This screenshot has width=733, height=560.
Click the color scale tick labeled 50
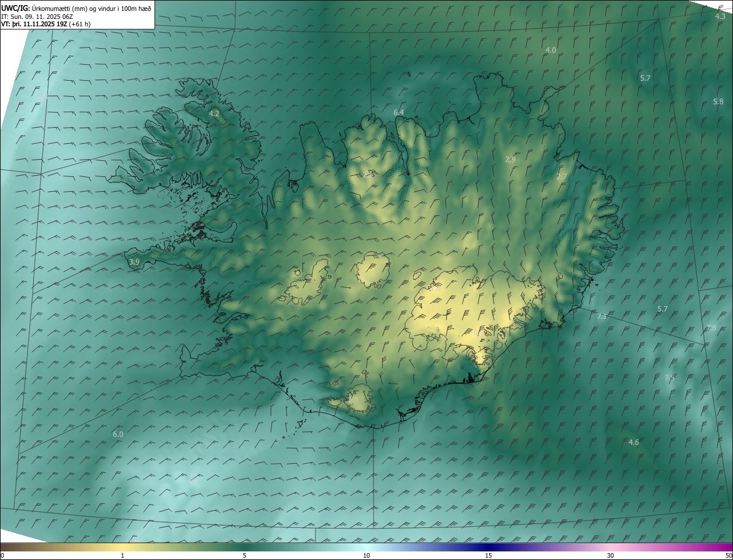coord(728,555)
